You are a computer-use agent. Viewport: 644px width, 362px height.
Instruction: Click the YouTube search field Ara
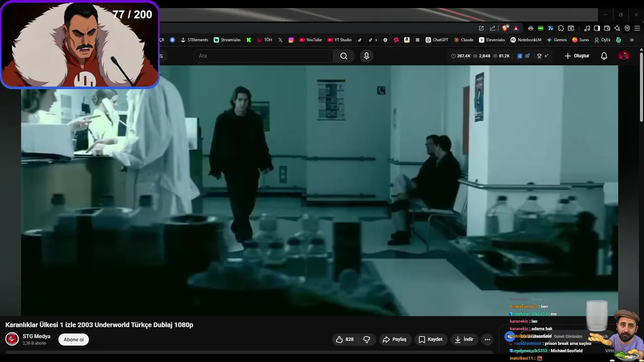click(263, 56)
